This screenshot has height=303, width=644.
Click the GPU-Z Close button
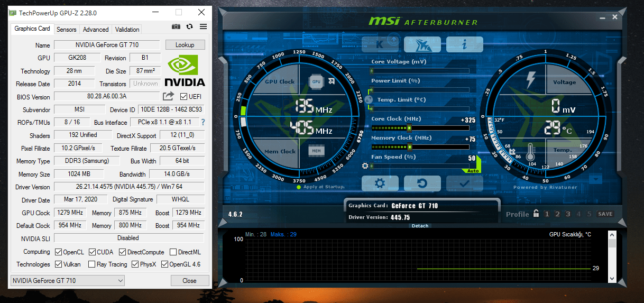pyautogui.click(x=190, y=281)
